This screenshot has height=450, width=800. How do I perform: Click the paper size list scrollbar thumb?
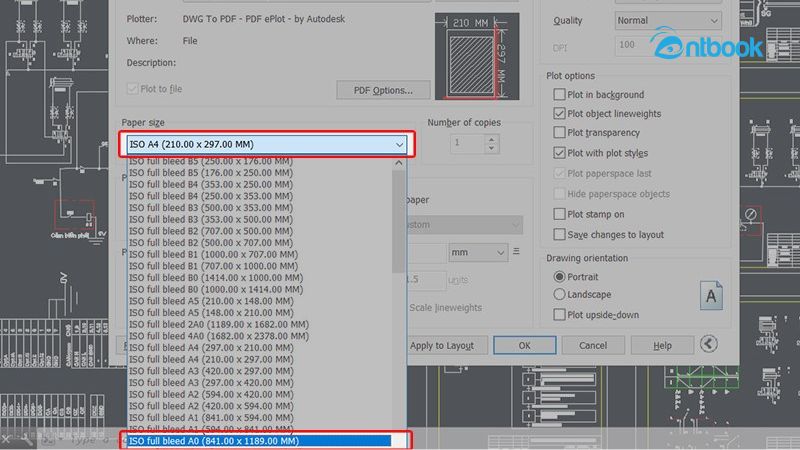point(398,221)
